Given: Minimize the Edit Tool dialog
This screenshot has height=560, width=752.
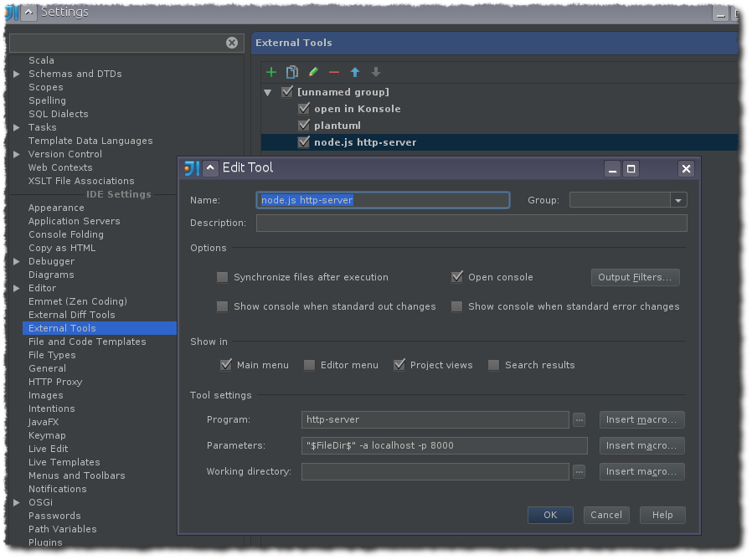Looking at the screenshot, I should (612, 169).
